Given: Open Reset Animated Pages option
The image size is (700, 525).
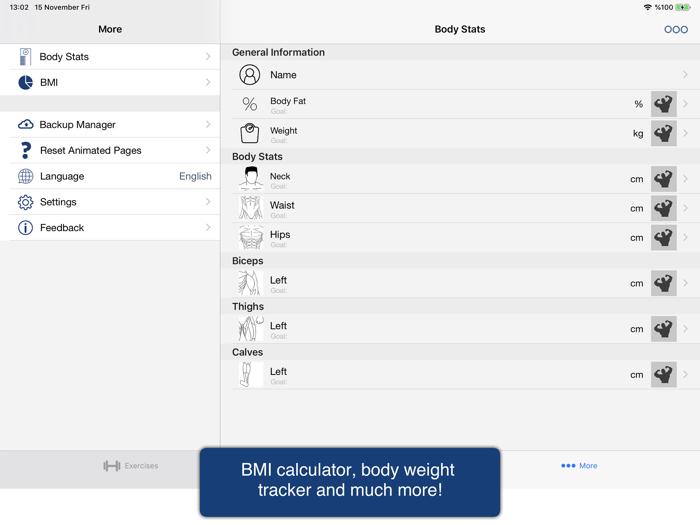Looking at the screenshot, I should pos(110,150).
